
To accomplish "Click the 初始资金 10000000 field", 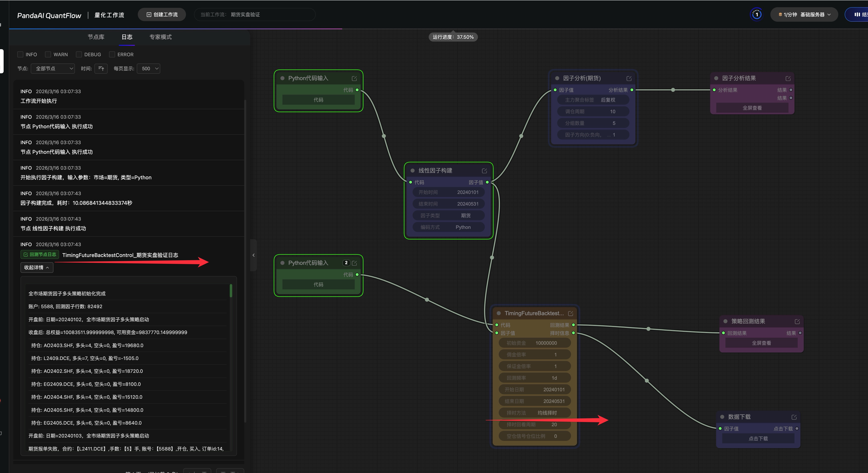I will (x=535, y=343).
